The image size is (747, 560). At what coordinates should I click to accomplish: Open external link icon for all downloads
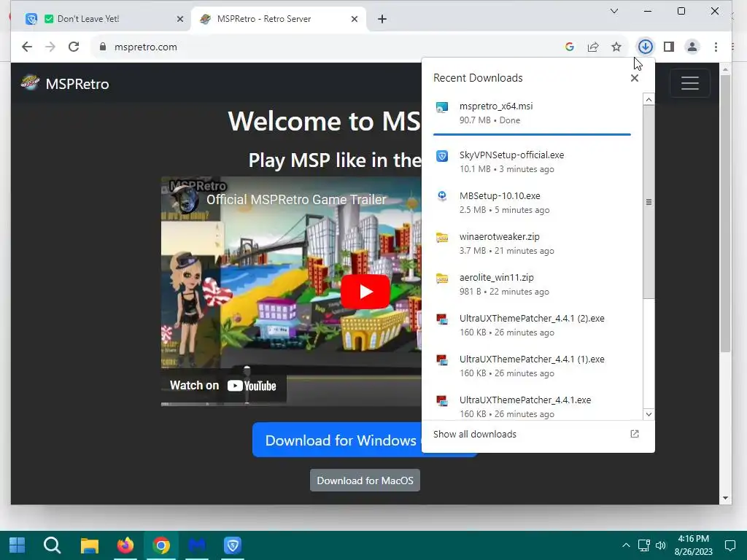634,434
